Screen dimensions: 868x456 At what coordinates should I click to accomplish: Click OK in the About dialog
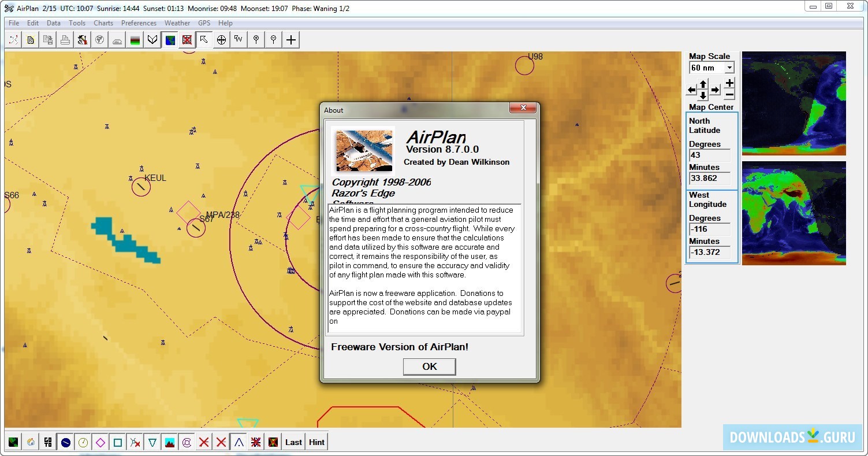[x=429, y=366]
